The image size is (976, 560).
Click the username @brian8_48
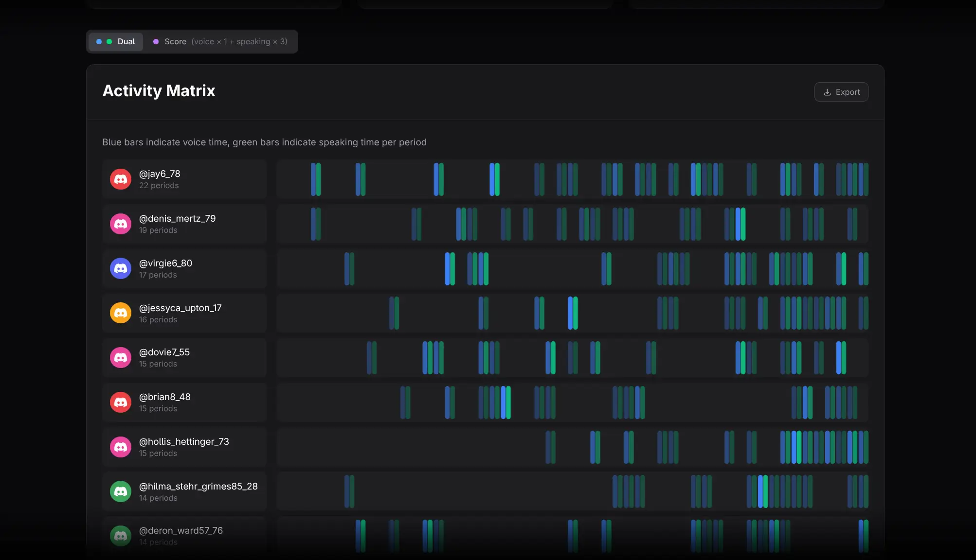[x=165, y=397]
